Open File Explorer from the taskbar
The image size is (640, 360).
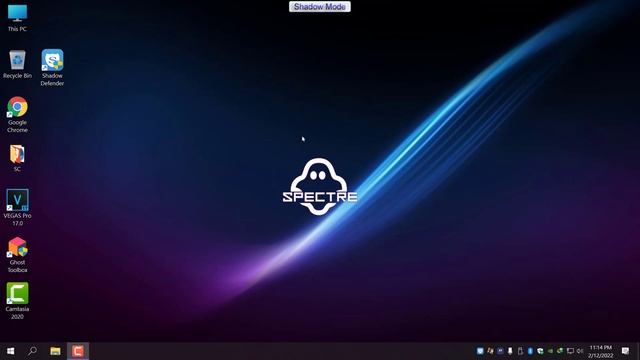(x=55, y=351)
